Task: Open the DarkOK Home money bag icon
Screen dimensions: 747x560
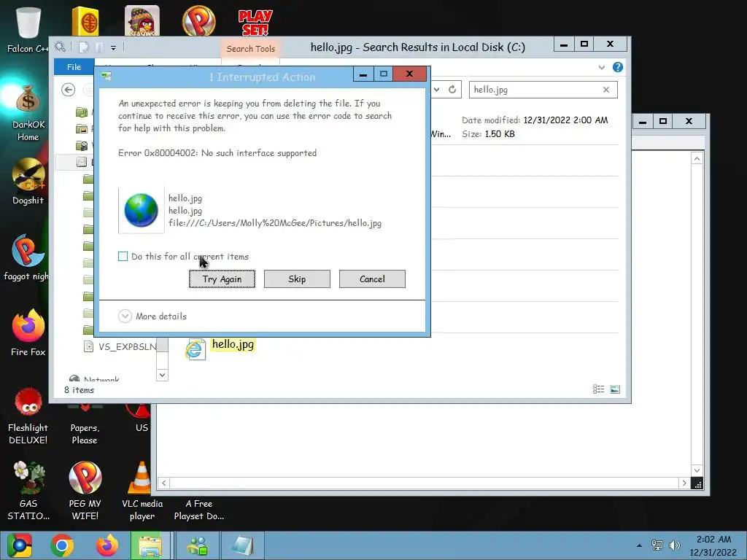Action: pyautogui.click(x=28, y=113)
